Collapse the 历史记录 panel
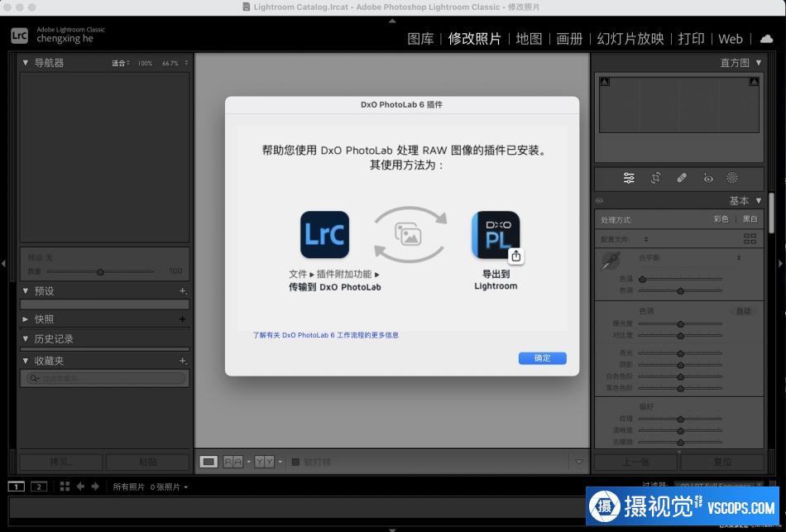The width and height of the screenshot is (786, 532). 26,339
